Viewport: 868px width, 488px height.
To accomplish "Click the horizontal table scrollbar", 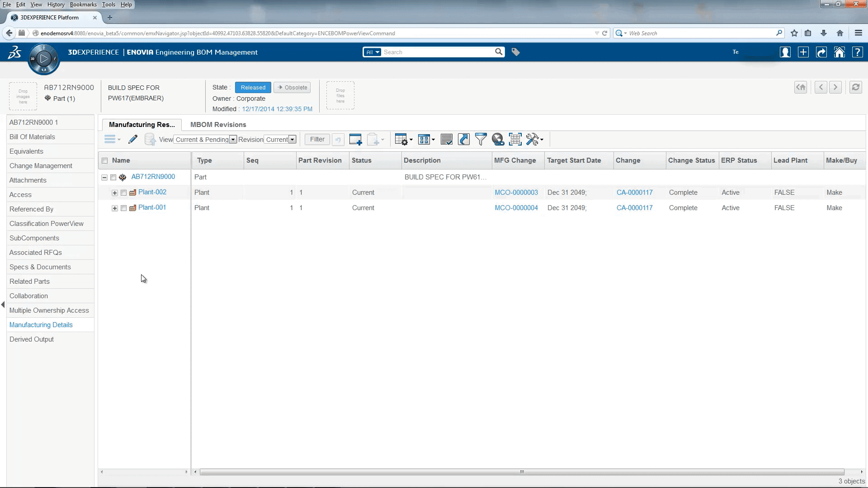I will 522,472.
